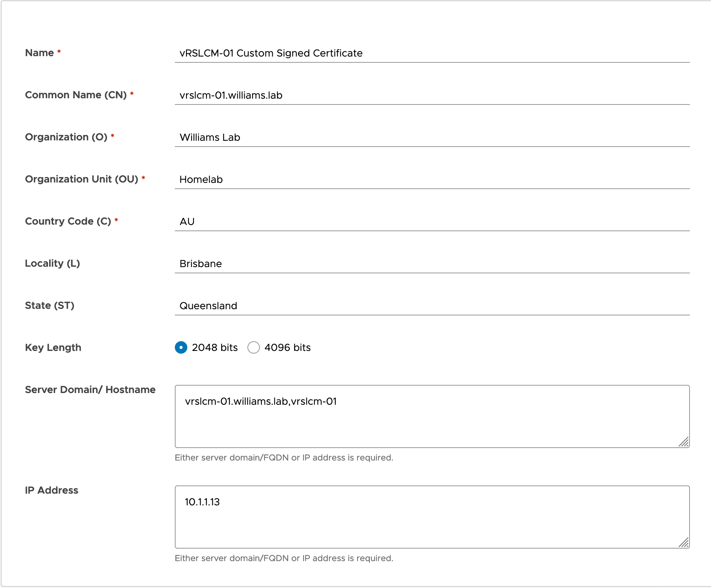Click the Server Domain/ Hostname text area

coord(432,416)
